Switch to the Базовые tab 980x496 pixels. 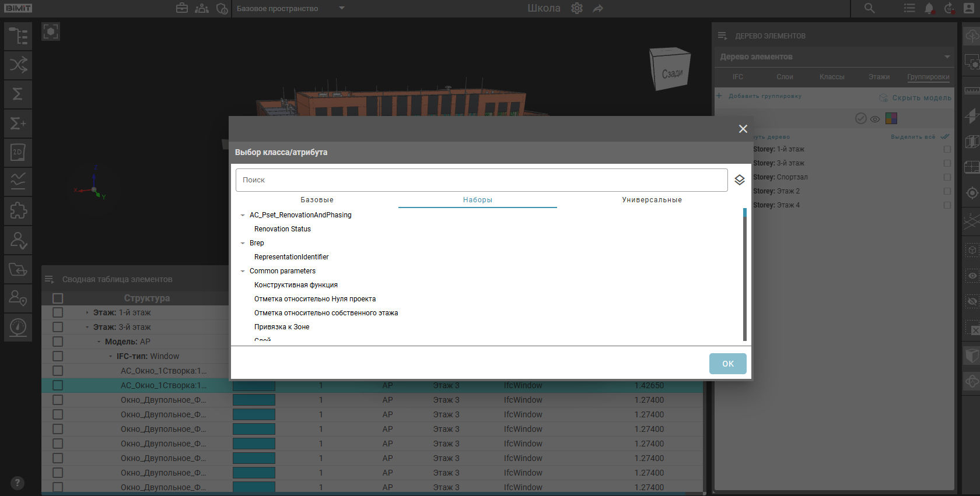click(x=317, y=200)
